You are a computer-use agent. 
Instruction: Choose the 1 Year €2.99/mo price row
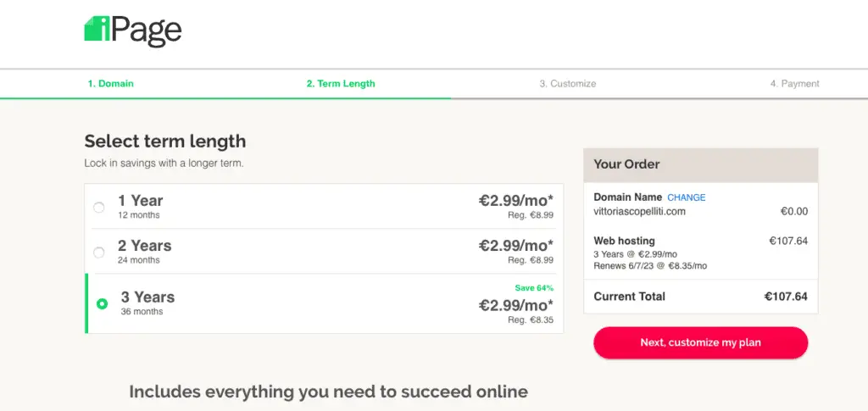coord(324,206)
